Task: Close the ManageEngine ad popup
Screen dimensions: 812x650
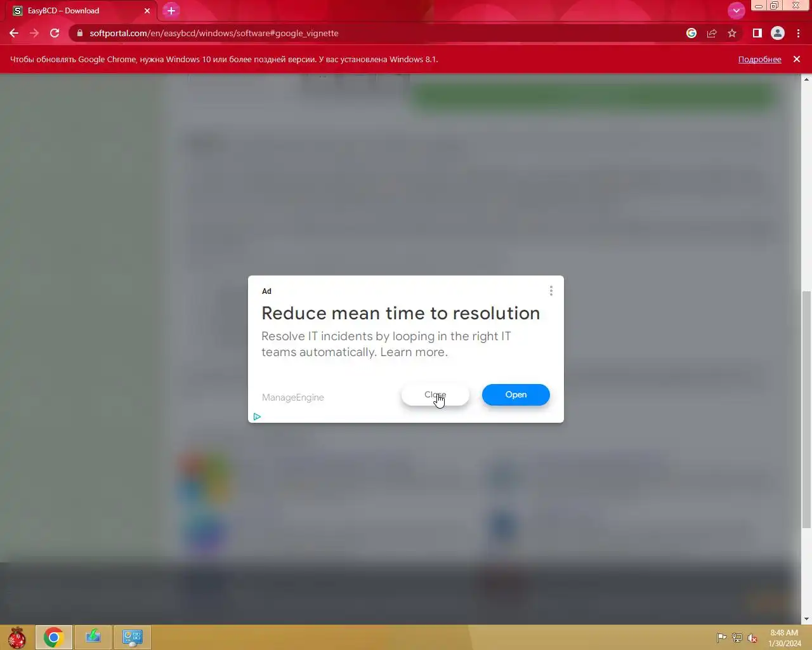Action: click(435, 395)
